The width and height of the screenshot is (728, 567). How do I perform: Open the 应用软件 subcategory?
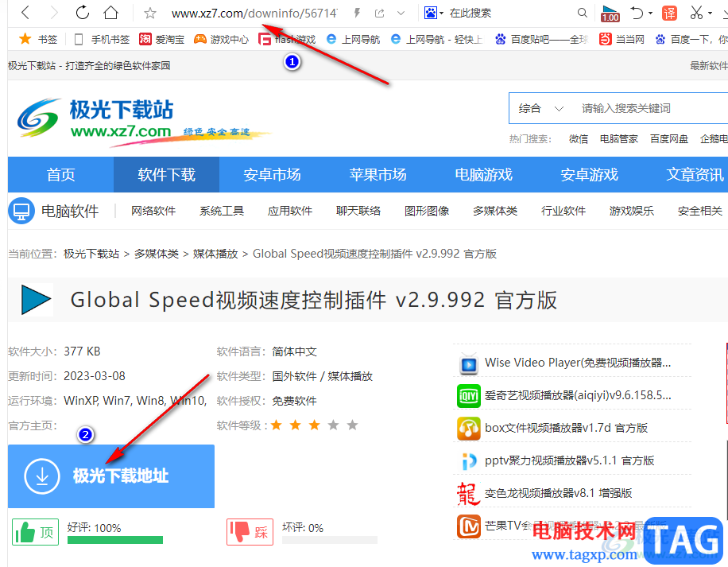[290, 211]
